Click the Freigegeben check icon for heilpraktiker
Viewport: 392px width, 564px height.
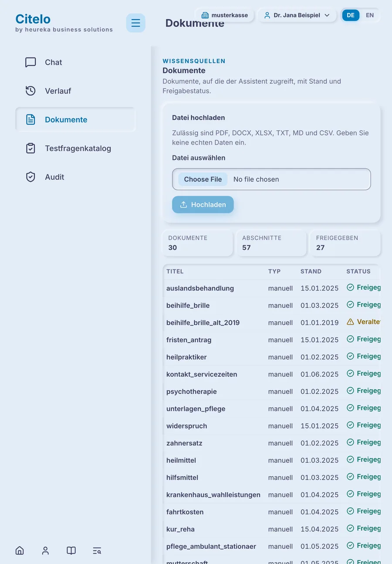(x=350, y=356)
